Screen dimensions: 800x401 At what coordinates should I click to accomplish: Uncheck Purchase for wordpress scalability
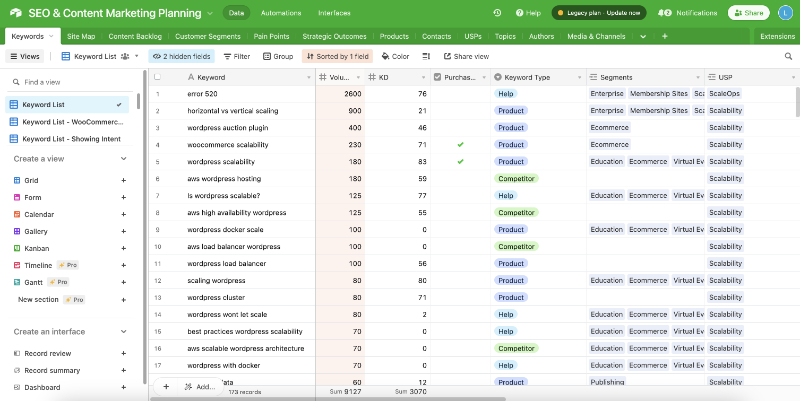pos(460,162)
